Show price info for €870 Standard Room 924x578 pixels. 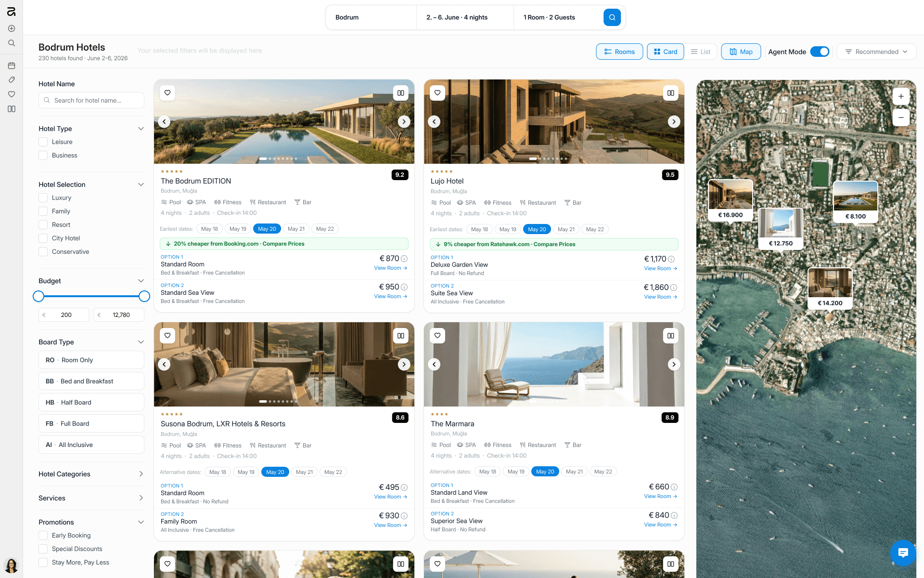404,259
